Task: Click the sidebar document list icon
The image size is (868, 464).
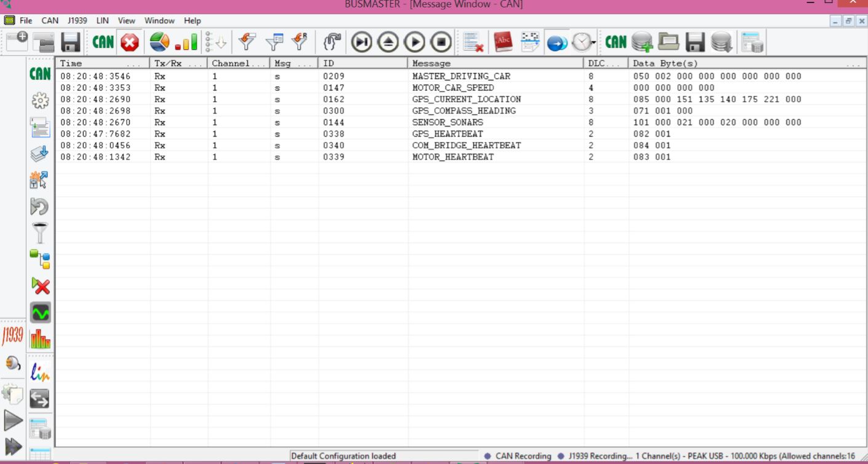Action: pos(40,127)
